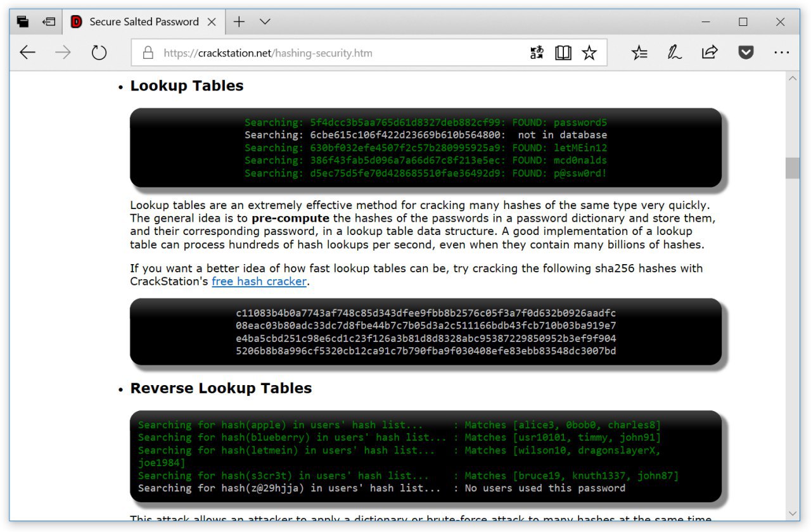The width and height of the screenshot is (811, 532).
Task: Click the line with FOUND: mcd0nalds
Action: (x=426, y=160)
